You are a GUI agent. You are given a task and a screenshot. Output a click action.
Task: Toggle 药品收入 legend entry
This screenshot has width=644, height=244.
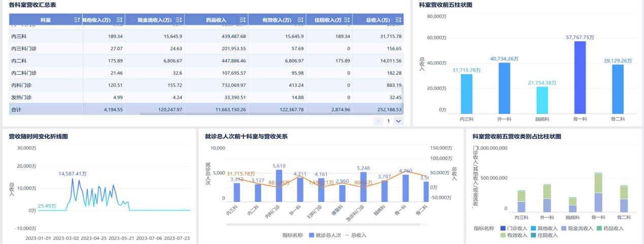611,229
